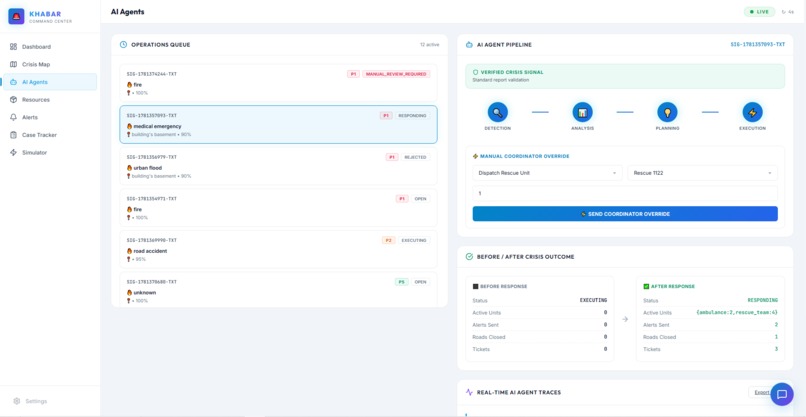Click the Export button in traces panel
This screenshot has width=806, height=417.
coord(761,392)
